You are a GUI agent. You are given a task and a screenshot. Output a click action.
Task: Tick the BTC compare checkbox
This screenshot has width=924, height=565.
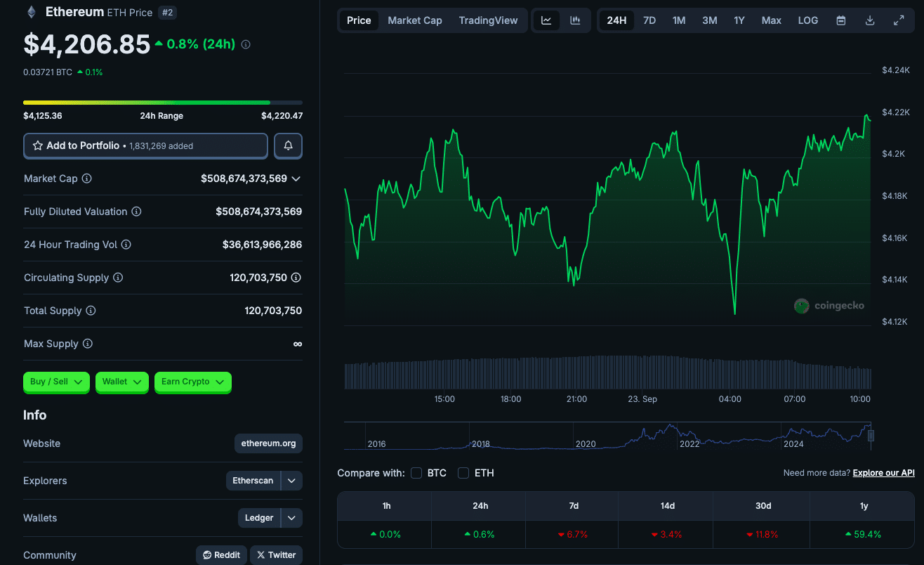[x=416, y=473]
